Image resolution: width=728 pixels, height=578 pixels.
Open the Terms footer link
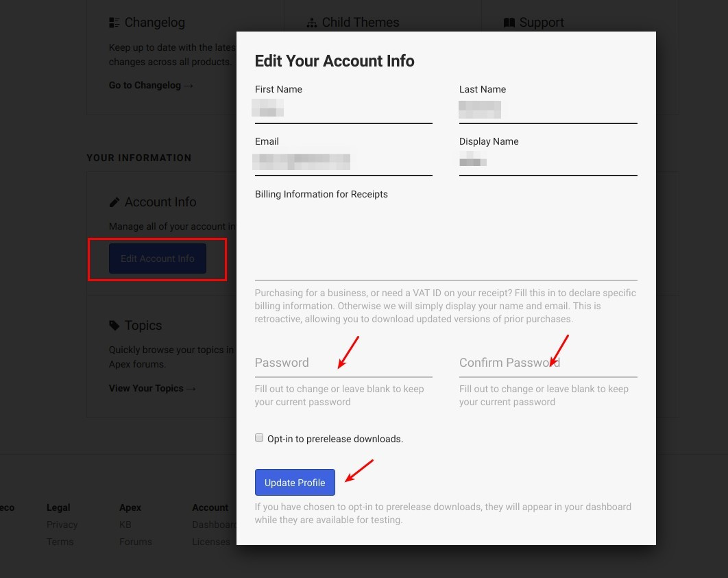click(60, 542)
